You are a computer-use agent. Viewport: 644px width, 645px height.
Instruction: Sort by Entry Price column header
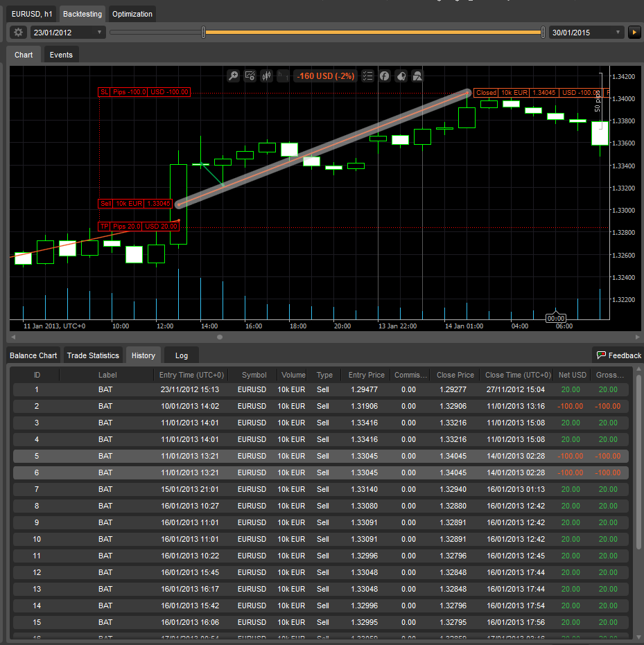[x=366, y=375]
